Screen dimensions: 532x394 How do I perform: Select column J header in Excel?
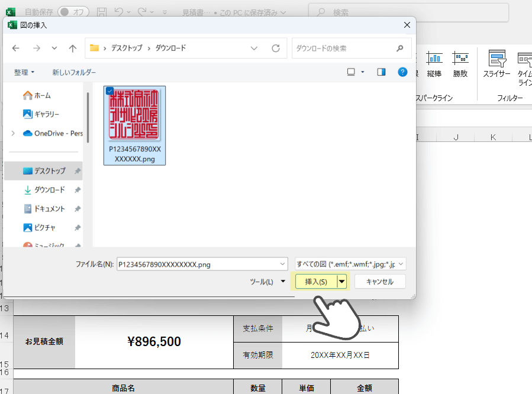click(x=456, y=137)
